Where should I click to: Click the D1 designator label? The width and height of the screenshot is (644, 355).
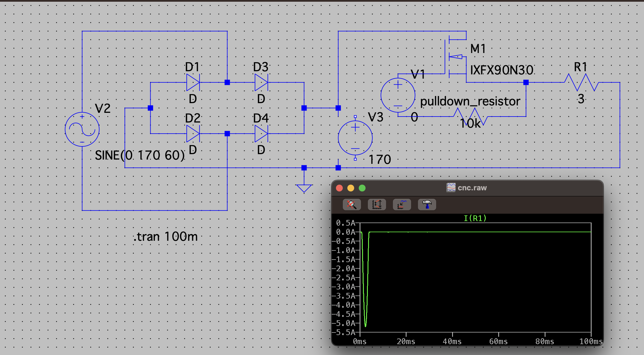192,67
